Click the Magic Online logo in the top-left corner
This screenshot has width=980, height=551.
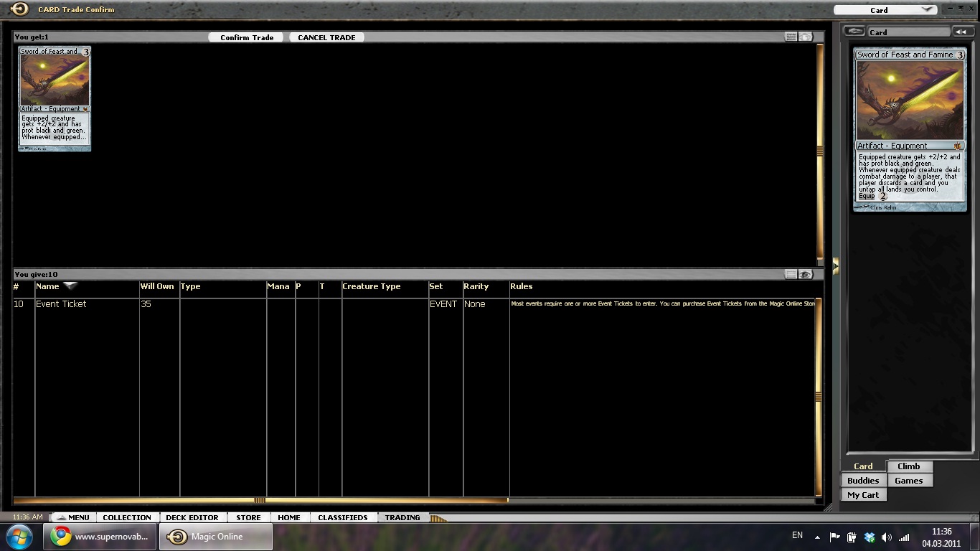coord(19,9)
